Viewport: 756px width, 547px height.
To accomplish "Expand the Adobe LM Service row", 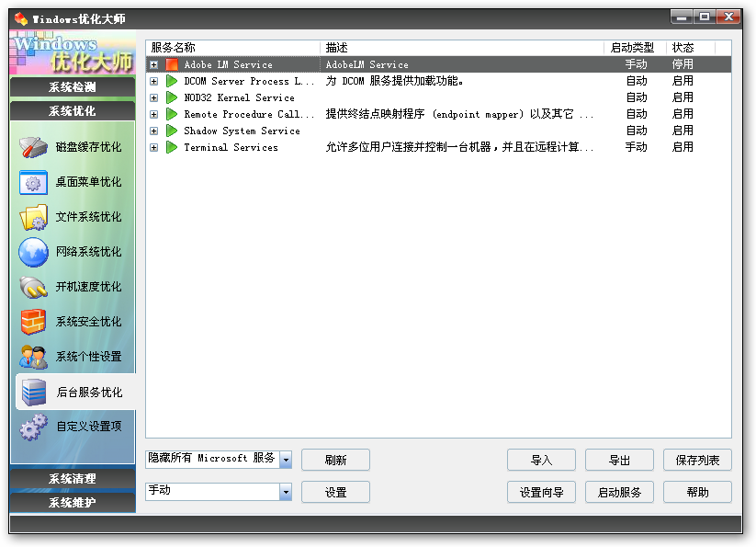I will pos(153,64).
